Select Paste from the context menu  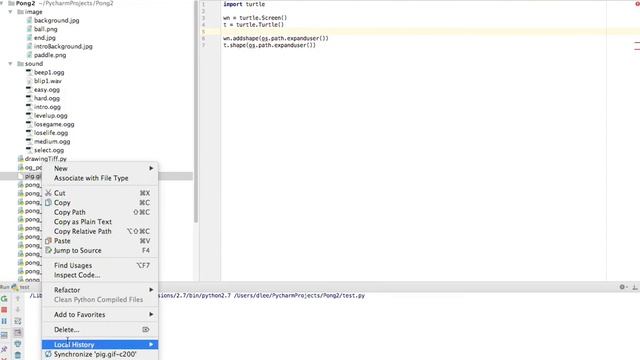coord(100,241)
